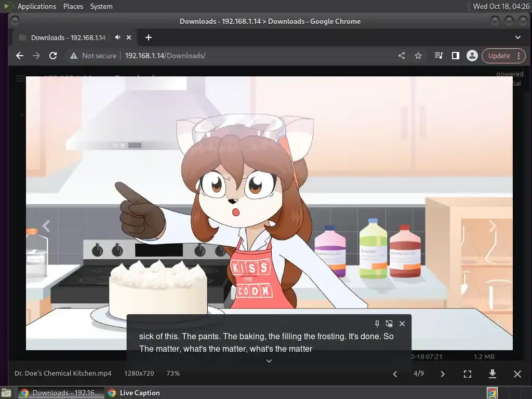Image resolution: width=532 pixels, height=399 pixels.
Task: Click the 1280x720 resolution text
Action: tap(139, 373)
